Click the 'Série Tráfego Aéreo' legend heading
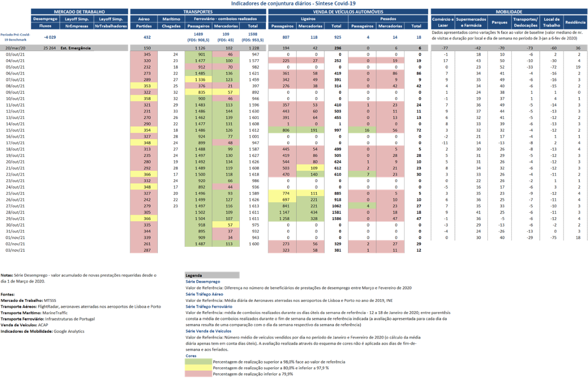 pos(204,294)
